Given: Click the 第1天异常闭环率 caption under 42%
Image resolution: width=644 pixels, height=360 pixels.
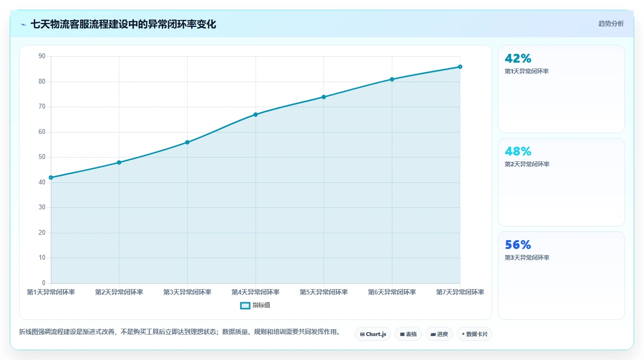Looking at the screenshot, I should [527, 71].
